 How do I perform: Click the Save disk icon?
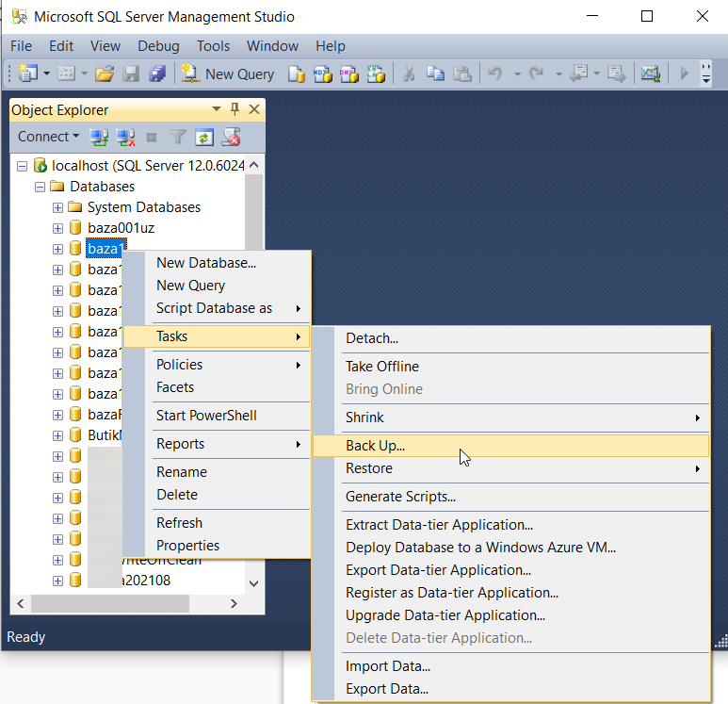132,74
